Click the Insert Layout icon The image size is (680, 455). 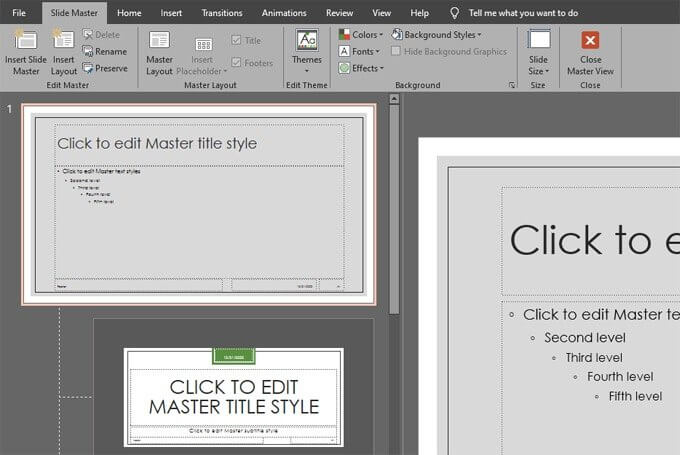pyautogui.click(x=64, y=40)
